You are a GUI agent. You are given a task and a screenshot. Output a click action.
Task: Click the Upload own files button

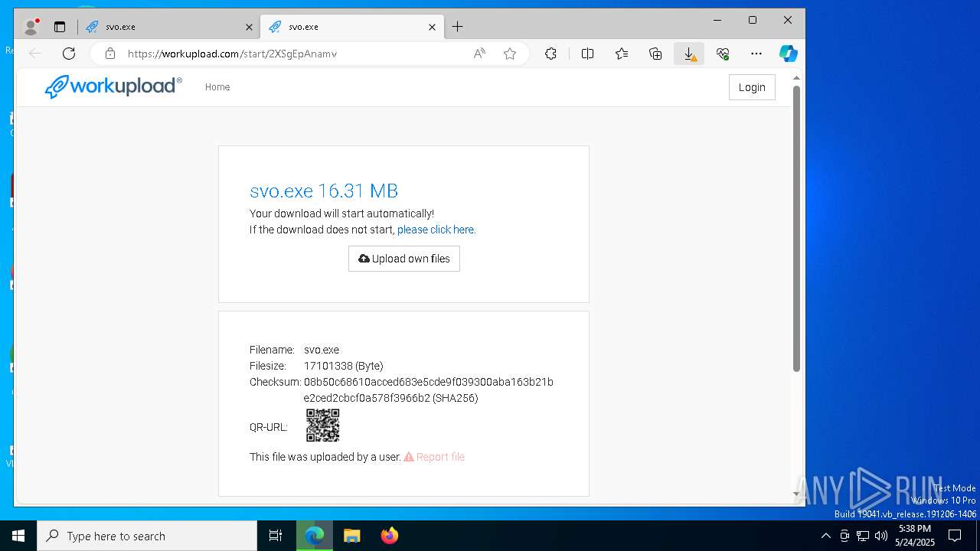click(x=404, y=259)
